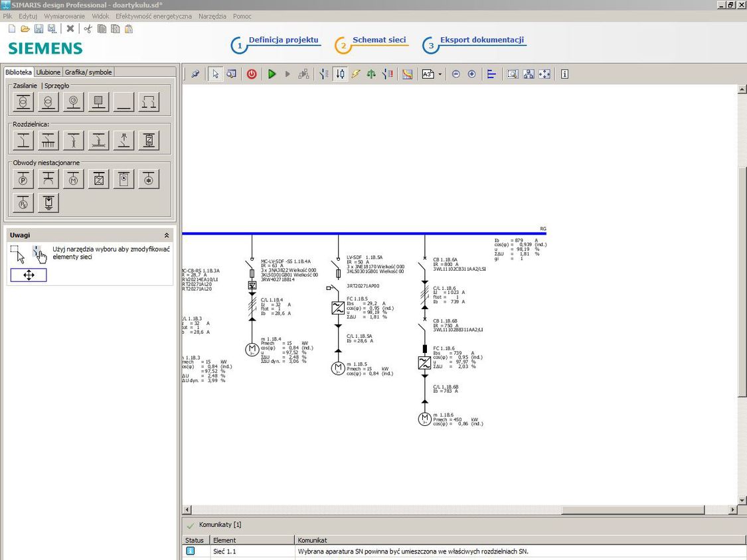Toggle the device settings view icon
The image size is (747, 560).
pyautogui.click(x=324, y=74)
